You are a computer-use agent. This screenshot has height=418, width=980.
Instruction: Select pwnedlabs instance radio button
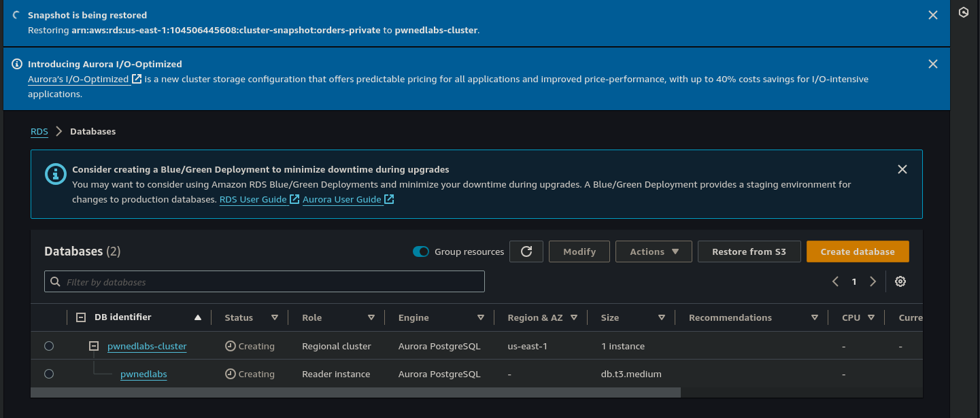point(49,374)
